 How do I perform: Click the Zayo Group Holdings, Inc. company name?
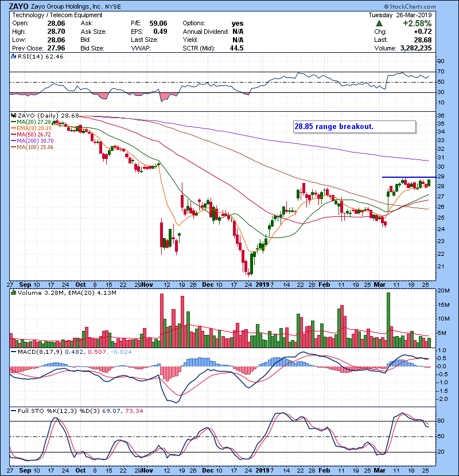(67, 6)
